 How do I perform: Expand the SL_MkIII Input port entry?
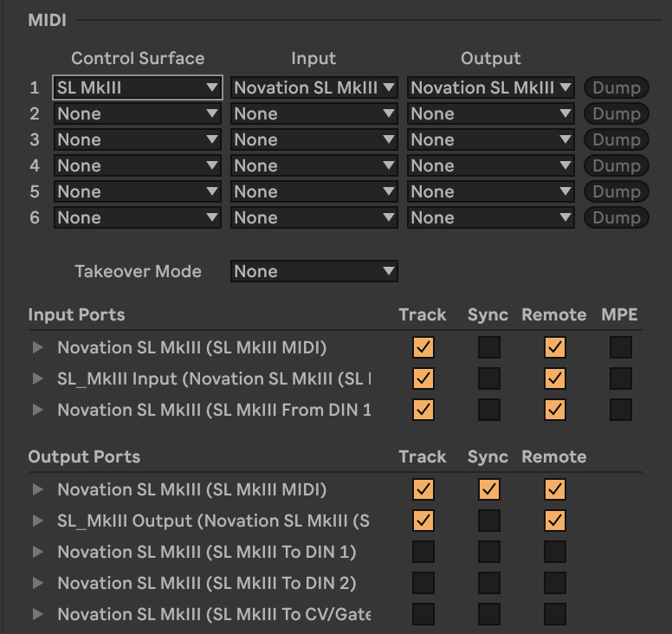(38, 378)
